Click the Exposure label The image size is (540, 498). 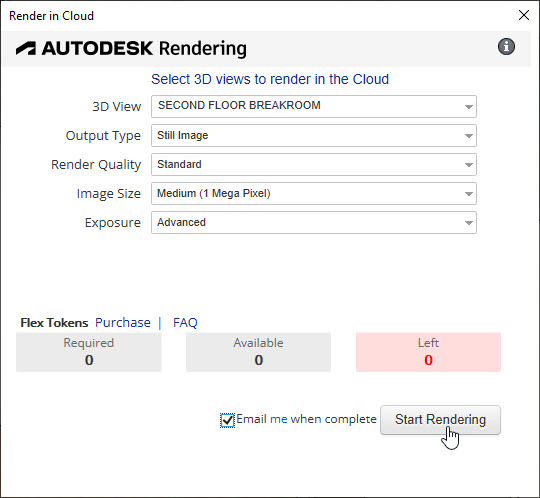113,222
